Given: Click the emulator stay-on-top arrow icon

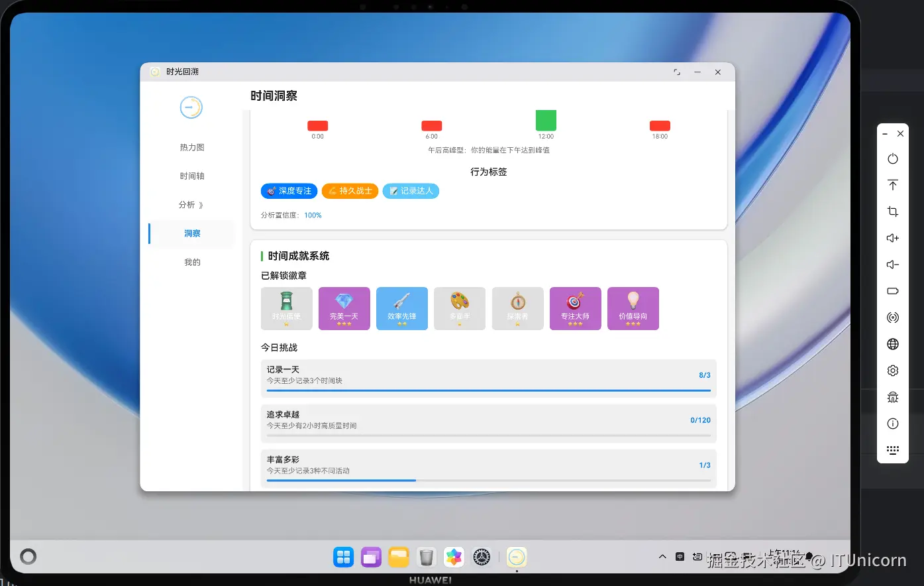Looking at the screenshot, I should [x=893, y=185].
